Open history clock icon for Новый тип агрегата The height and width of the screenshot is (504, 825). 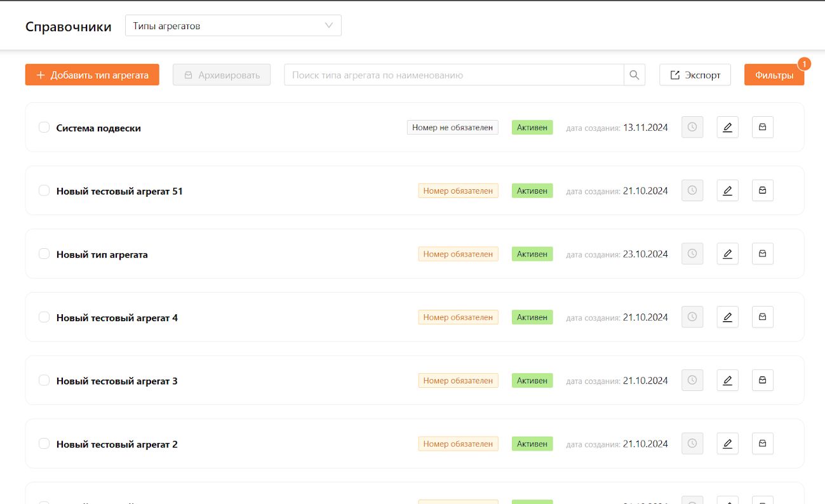(692, 254)
